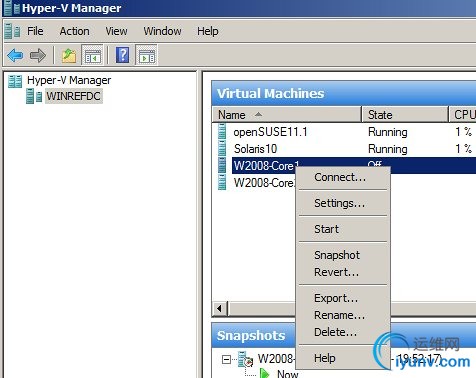Click the openSUSE11.1 virtual machine icon

(x=222, y=131)
